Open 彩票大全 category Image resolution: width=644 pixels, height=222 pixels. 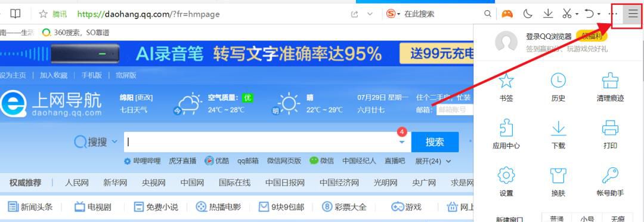(345, 207)
